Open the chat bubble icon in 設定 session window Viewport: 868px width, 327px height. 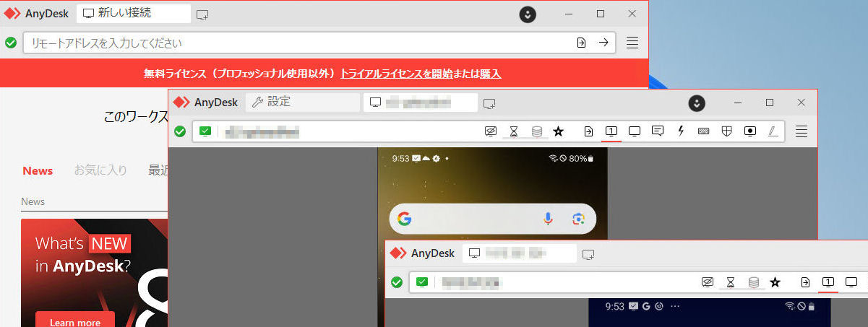pyautogui.click(x=658, y=131)
